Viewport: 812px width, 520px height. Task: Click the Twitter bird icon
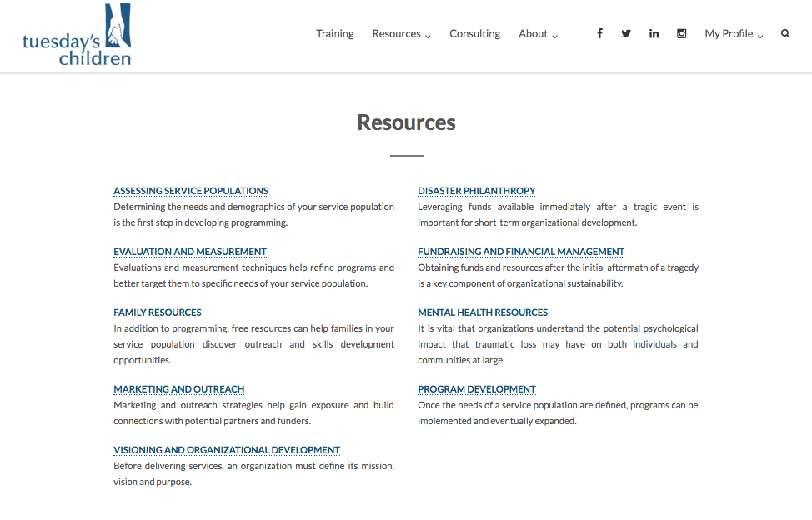click(626, 33)
